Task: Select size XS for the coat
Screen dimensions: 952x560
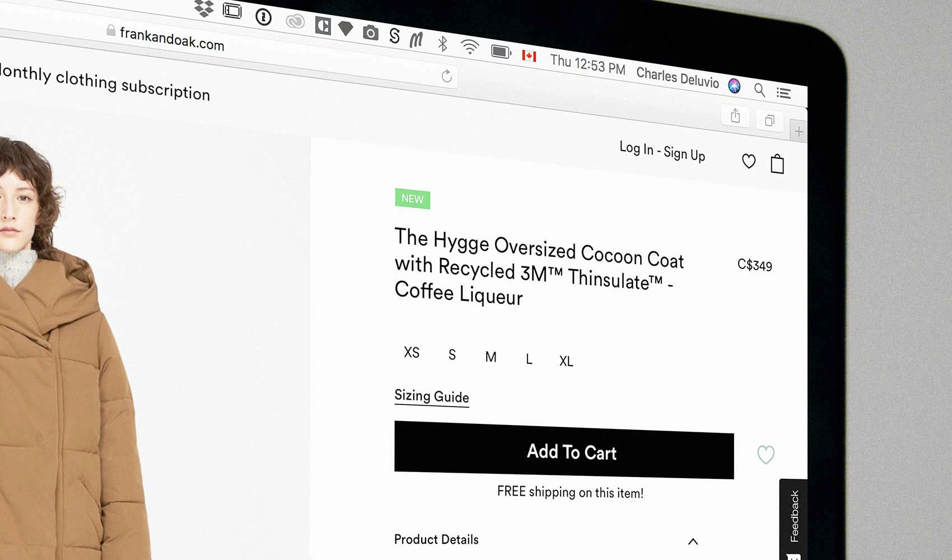Action: (x=412, y=352)
